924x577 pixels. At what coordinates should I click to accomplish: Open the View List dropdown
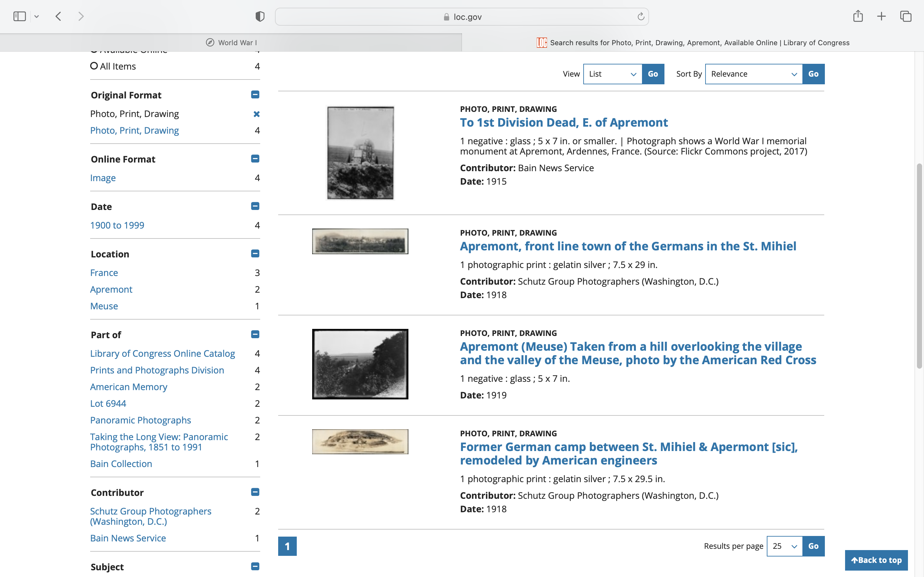click(x=612, y=74)
